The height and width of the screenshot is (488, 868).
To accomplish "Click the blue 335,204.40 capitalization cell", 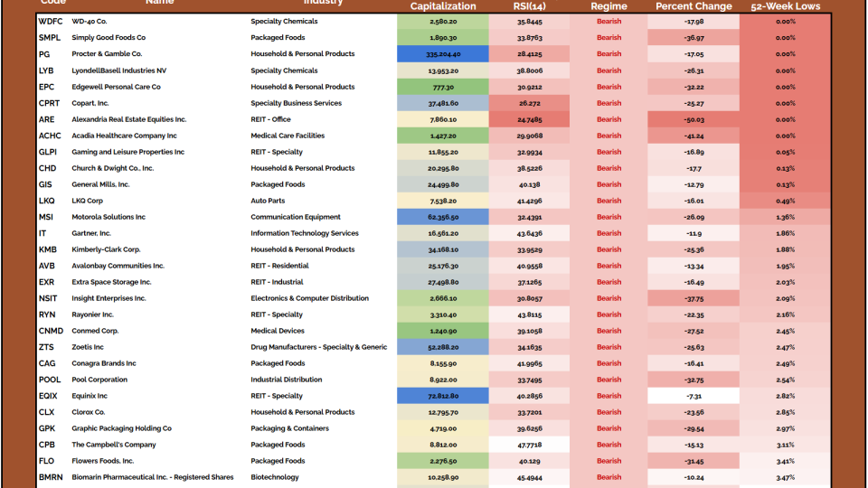I will point(442,54).
